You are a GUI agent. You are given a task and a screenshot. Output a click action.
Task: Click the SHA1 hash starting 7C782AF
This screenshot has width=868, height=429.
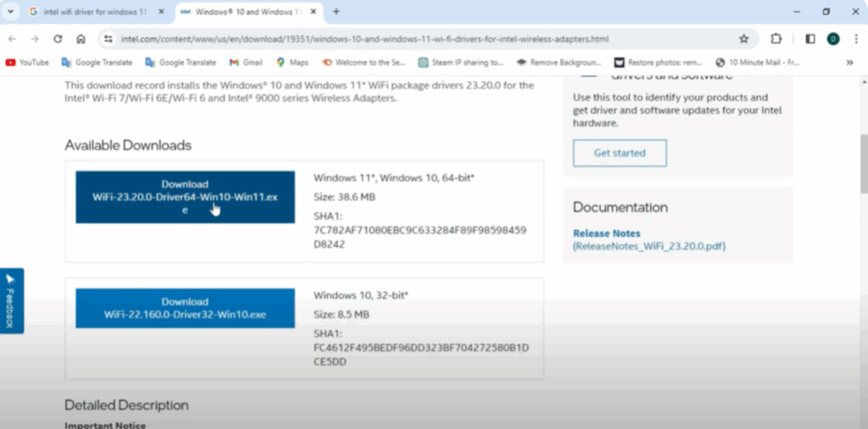tap(420, 237)
